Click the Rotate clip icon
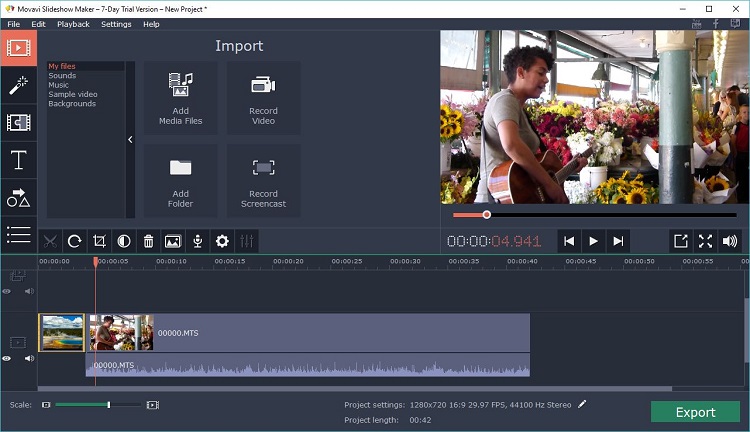This screenshot has width=750, height=432. coord(74,241)
